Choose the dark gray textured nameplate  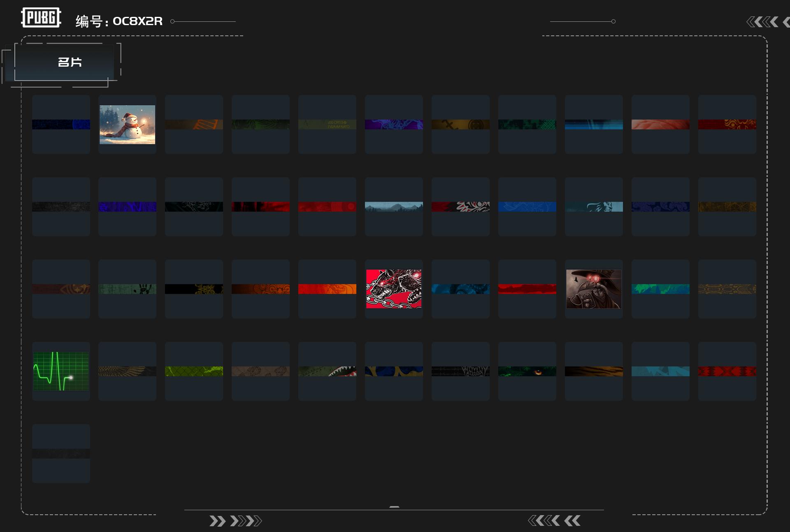click(61, 207)
